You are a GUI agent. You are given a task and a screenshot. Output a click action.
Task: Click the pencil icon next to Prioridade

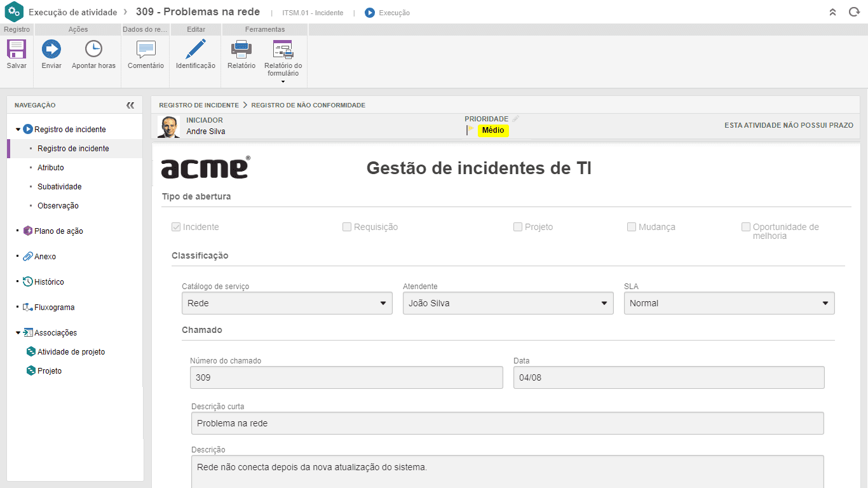click(516, 119)
